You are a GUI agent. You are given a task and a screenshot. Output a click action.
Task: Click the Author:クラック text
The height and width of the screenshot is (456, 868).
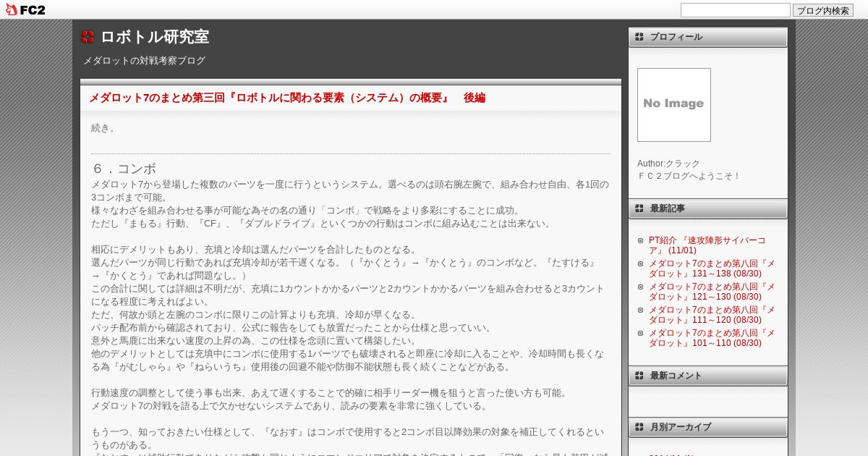[x=668, y=164]
